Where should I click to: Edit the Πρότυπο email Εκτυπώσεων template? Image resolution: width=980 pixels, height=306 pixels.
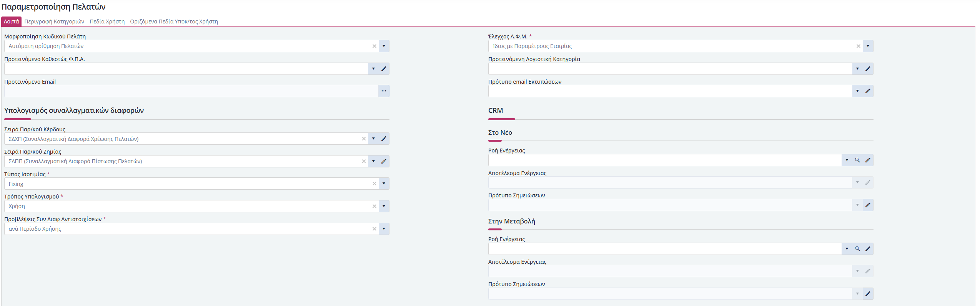[x=868, y=91]
